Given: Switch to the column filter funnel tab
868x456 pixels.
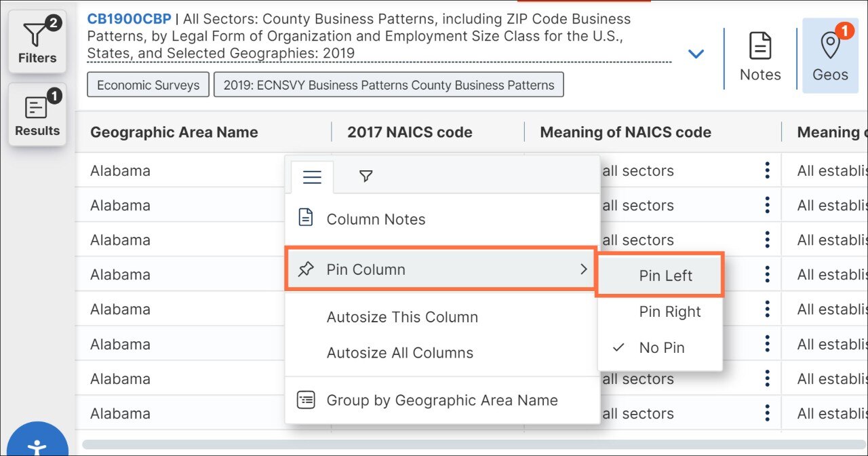Looking at the screenshot, I should point(366,176).
